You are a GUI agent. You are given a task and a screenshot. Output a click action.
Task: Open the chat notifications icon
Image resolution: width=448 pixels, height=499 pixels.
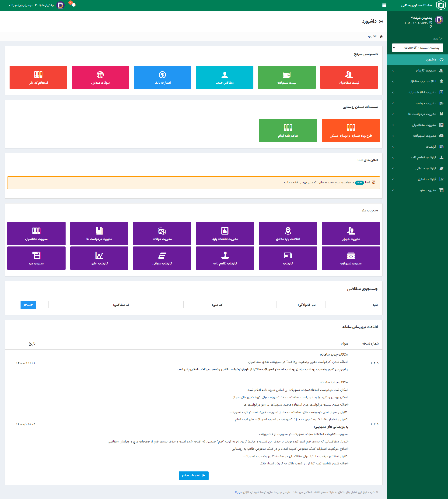(x=73, y=5)
